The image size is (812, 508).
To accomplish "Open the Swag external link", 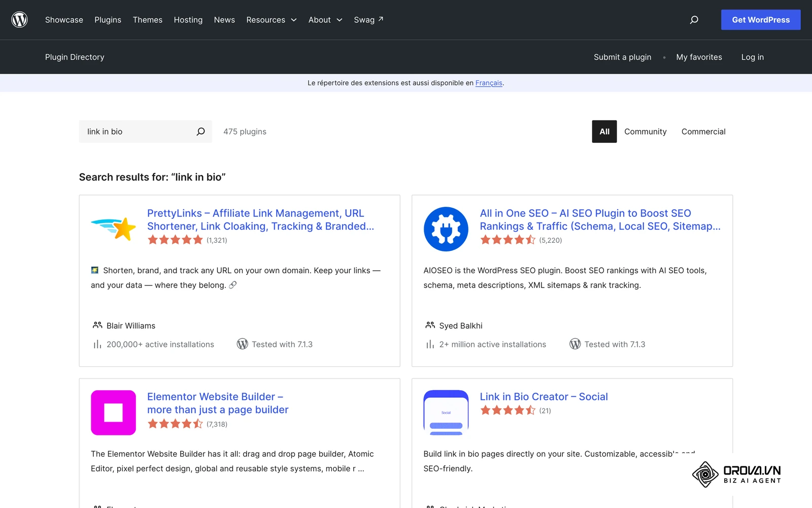I will (x=368, y=20).
